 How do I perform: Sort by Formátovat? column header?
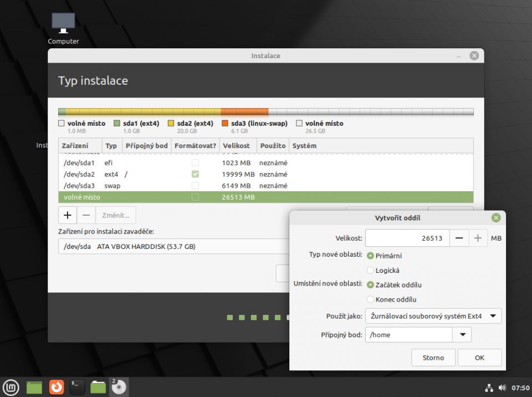click(196, 146)
